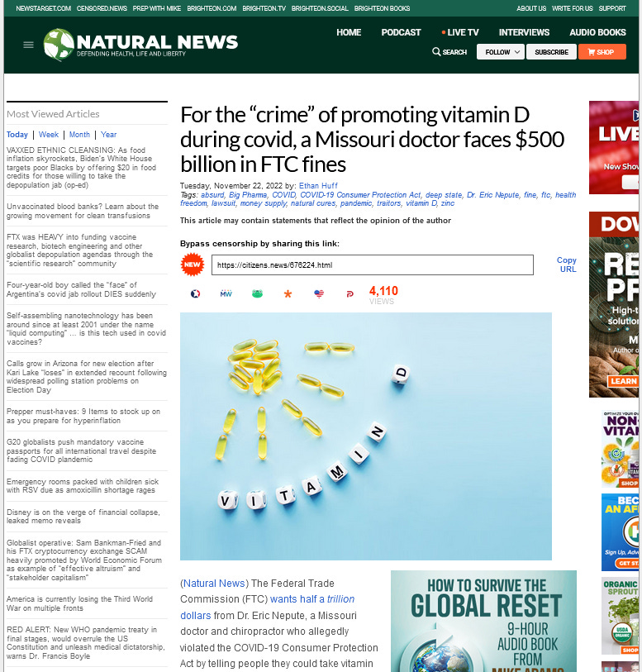Open the Global Reset audio book ad
The height and width of the screenshot is (672, 642).
pyautogui.click(x=483, y=621)
